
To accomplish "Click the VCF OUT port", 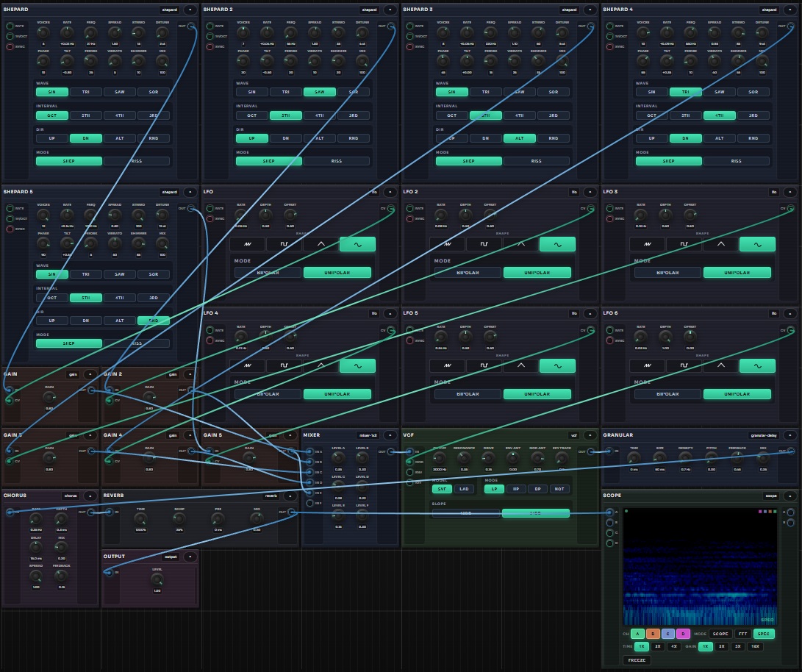I will 591,451.
